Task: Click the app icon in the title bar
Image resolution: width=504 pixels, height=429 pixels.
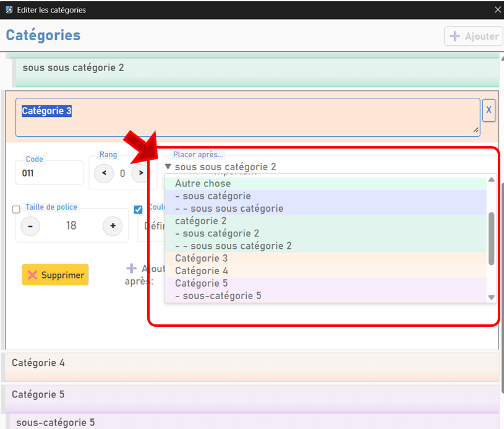Action: coord(9,10)
